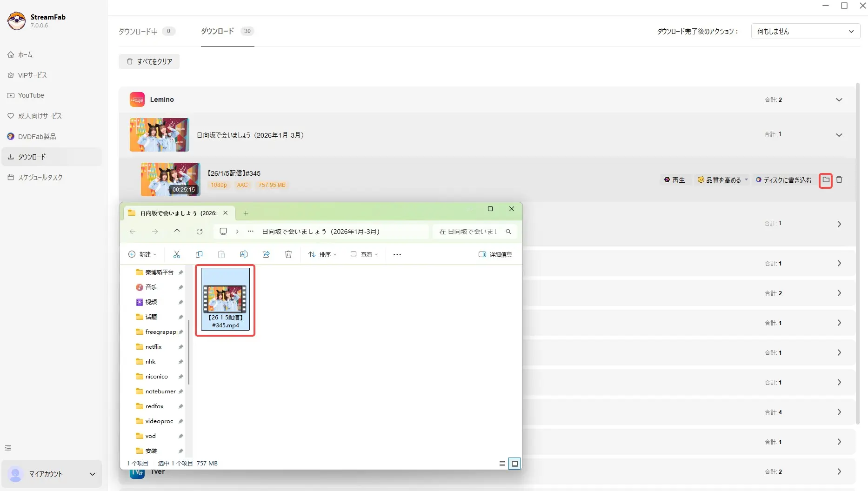
Task: Click the Explorer search magnifier icon
Action: (x=508, y=232)
